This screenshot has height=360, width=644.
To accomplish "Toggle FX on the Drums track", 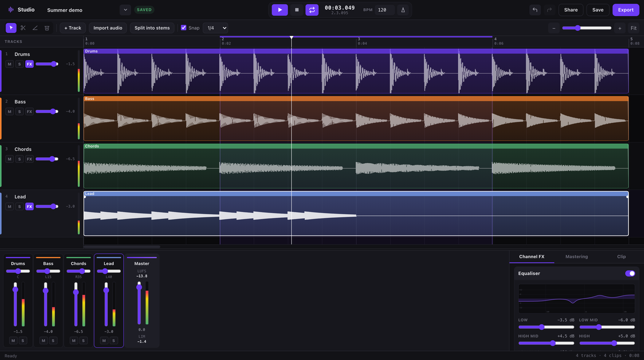I will click(x=30, y=64).
